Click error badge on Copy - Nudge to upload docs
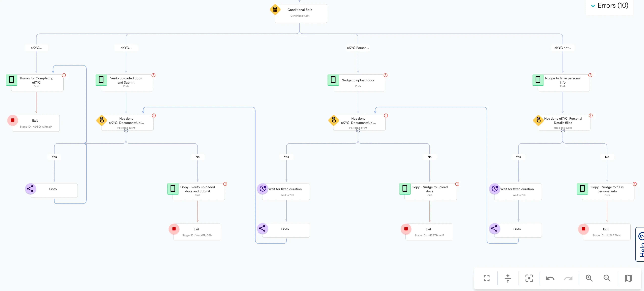This screenshot has width=644, height=291. point(457,184)
